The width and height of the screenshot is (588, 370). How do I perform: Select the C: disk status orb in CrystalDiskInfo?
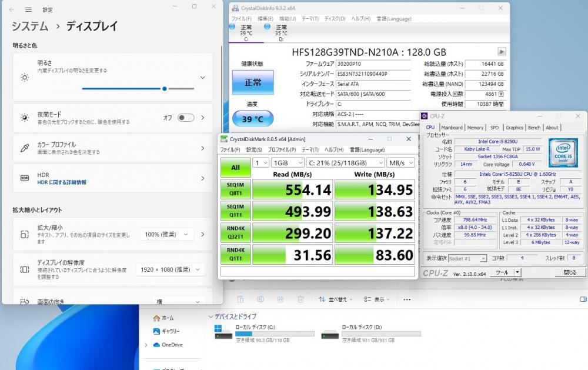click(232, 26)
